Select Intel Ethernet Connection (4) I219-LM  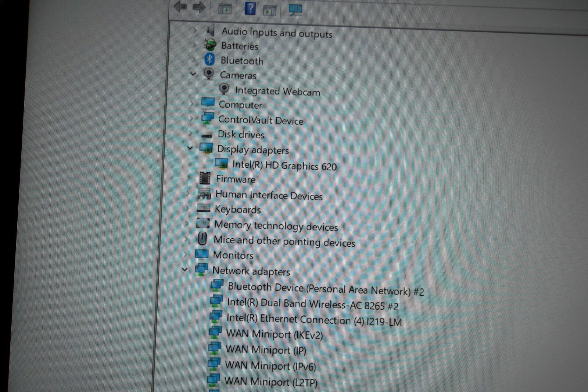pyautogui.click(x=314, y=319)
